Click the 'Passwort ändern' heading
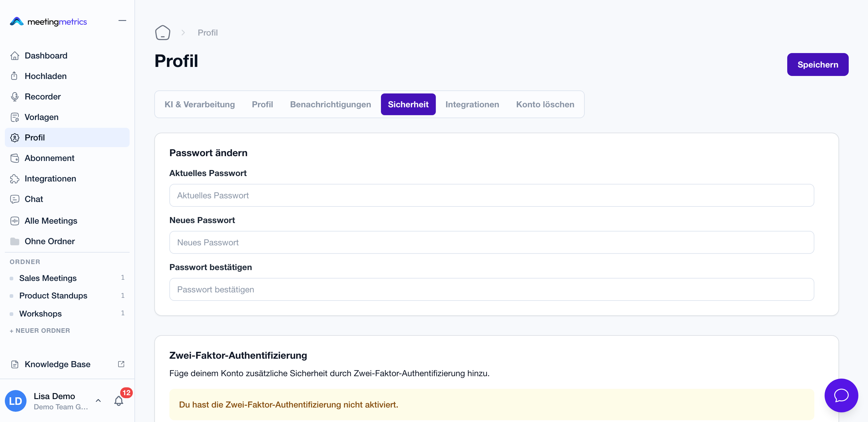 click(x=208, y=153)
